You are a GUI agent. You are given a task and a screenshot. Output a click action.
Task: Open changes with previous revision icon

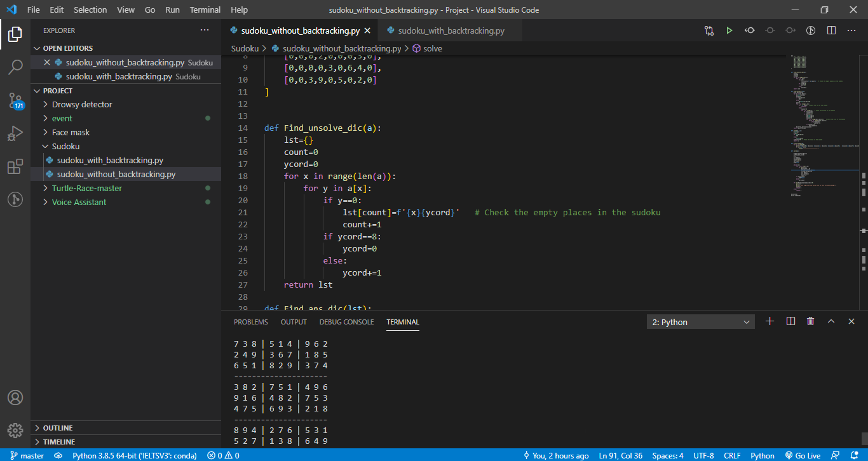click(x=750, y=30)
